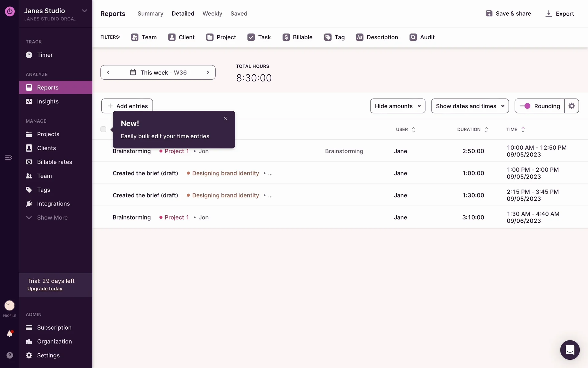
Task: Select all time entries checkbox
Action: 103,129
